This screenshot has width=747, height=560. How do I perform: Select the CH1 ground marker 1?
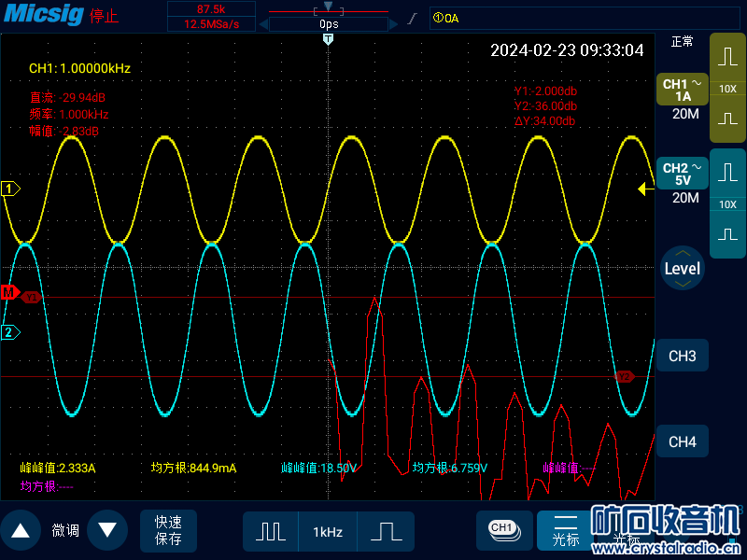tap(10, 189)
